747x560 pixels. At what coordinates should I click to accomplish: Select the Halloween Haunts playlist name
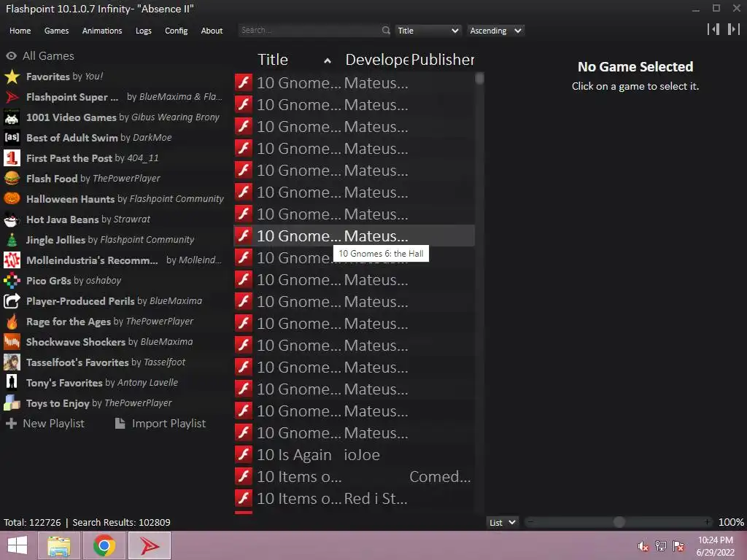[x=71, y=198]
